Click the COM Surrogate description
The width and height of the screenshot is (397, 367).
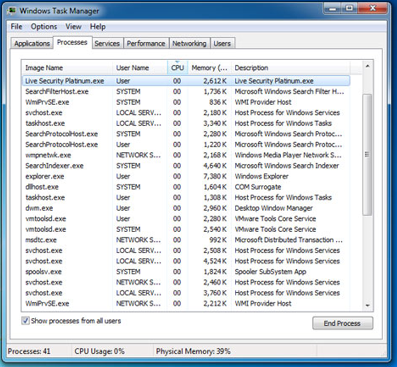coord(258,187)
